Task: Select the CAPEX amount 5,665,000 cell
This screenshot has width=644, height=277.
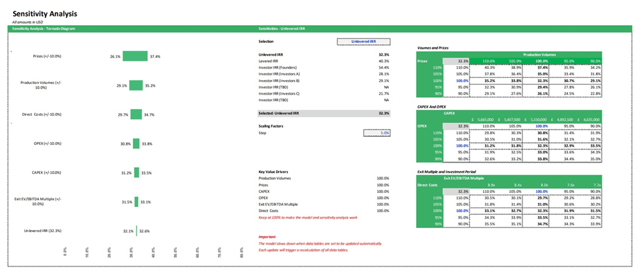Action: click(x=482, y=120)
